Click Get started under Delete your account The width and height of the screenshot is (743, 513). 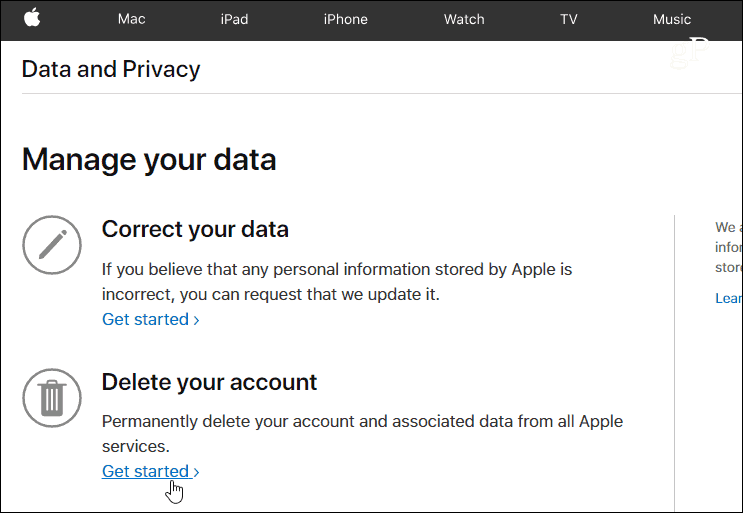point(145,471)
